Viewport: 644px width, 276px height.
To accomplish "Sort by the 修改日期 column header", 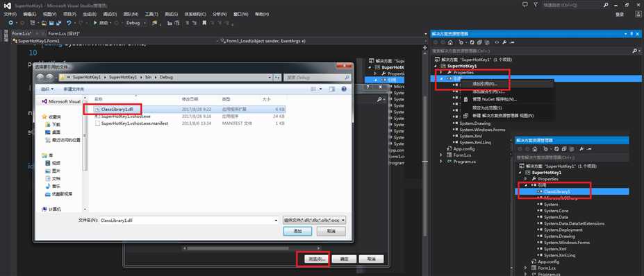I will click(190, 100).
